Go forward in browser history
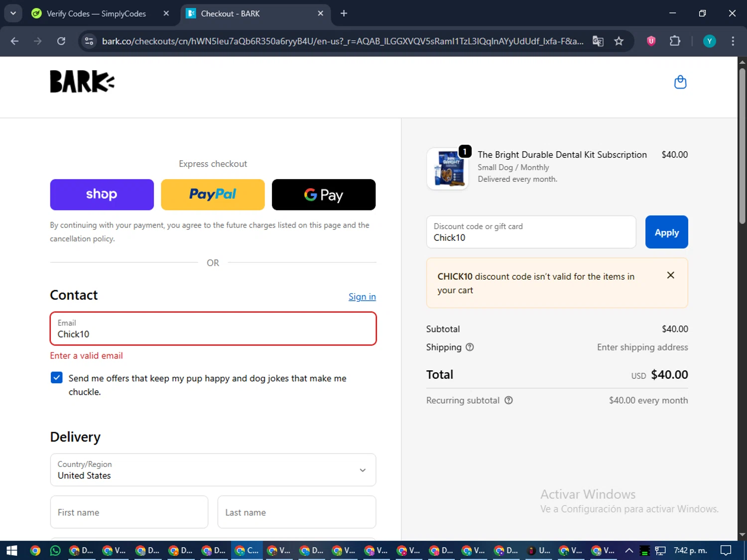The width and height of the screenshot is (747, 560). point(38,41)
